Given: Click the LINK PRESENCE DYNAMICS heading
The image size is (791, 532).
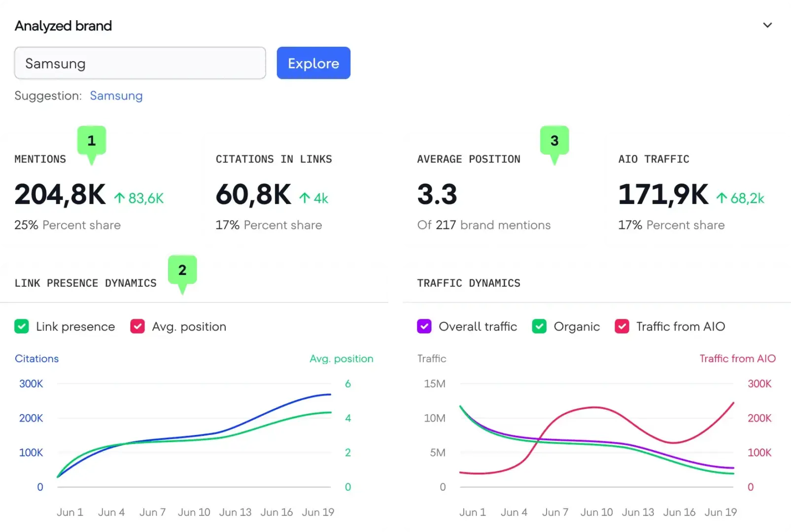Looking at the screenshot, I should [x=86, y=283].
